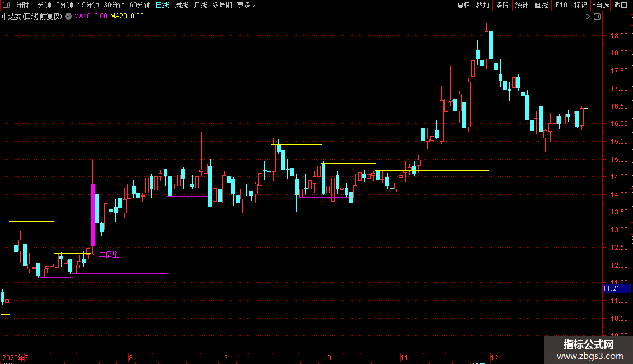This screenshot has width=633, height=364.
Task: Select the 1分钟 period tab
Action: click(x=43, y=5)
